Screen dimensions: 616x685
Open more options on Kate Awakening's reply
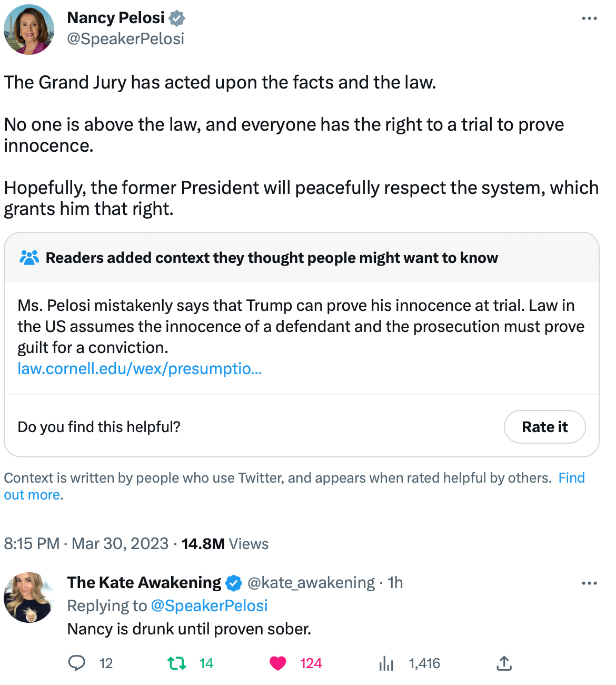(589, 583)
